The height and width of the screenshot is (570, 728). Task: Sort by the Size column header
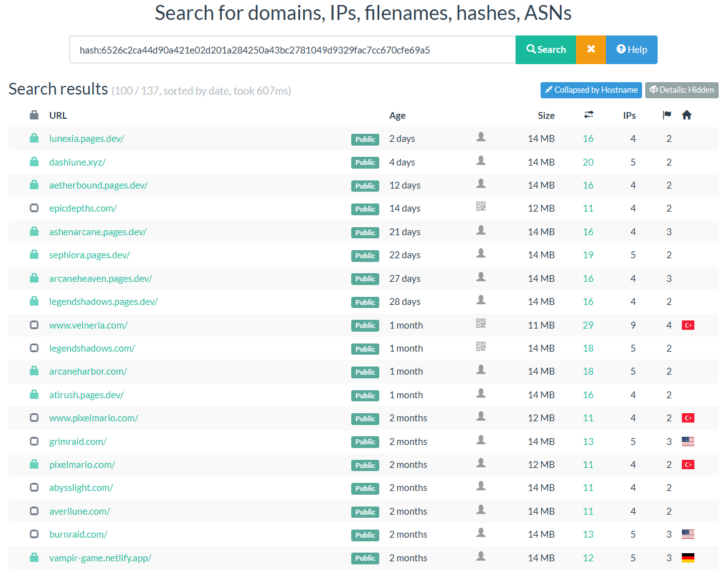click(546, 116)
